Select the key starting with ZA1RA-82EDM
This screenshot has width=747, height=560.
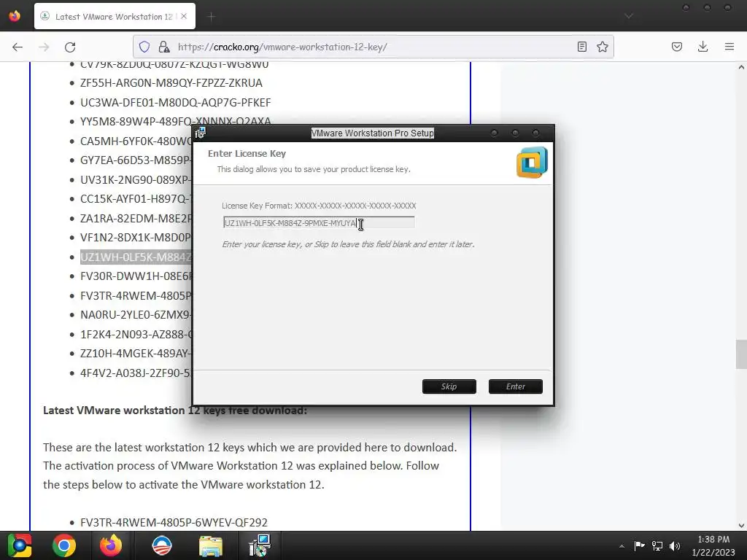click(x=136, y=218)
